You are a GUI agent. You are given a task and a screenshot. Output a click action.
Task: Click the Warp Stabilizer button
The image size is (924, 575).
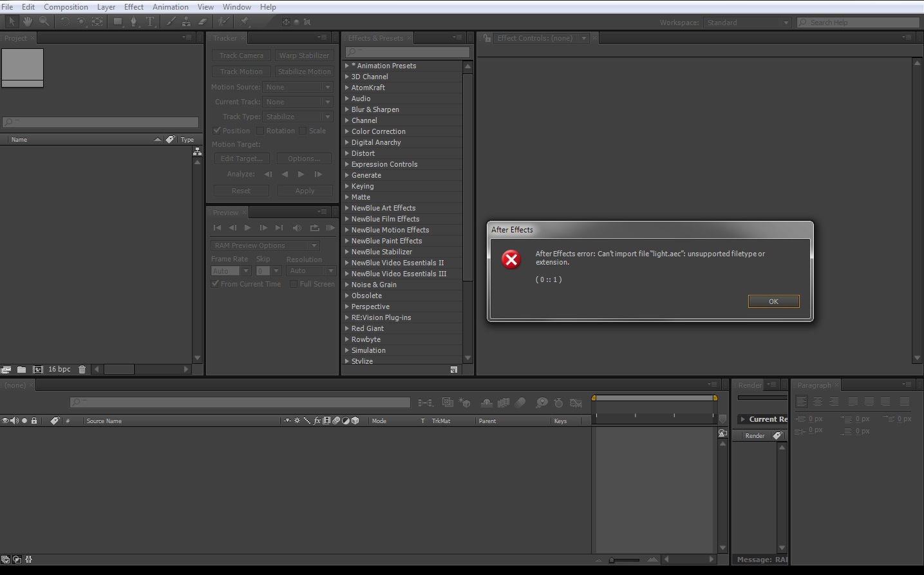(x=304, y=55)
